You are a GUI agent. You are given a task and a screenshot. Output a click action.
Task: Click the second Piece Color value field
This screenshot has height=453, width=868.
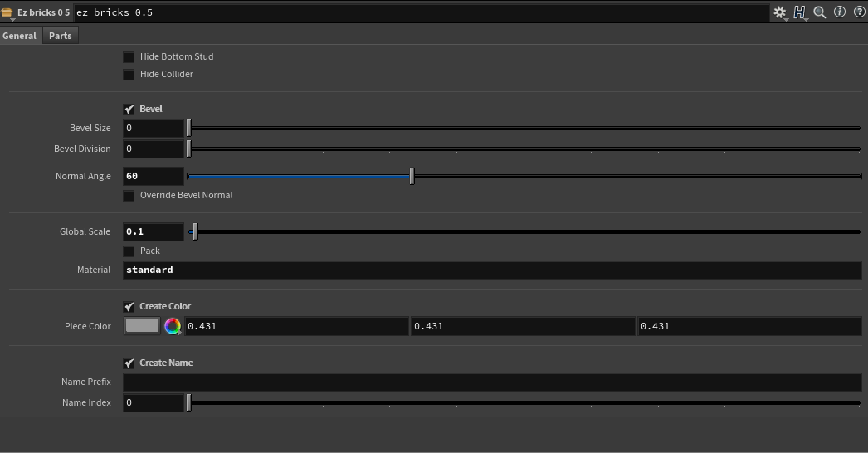coord(523,326)
